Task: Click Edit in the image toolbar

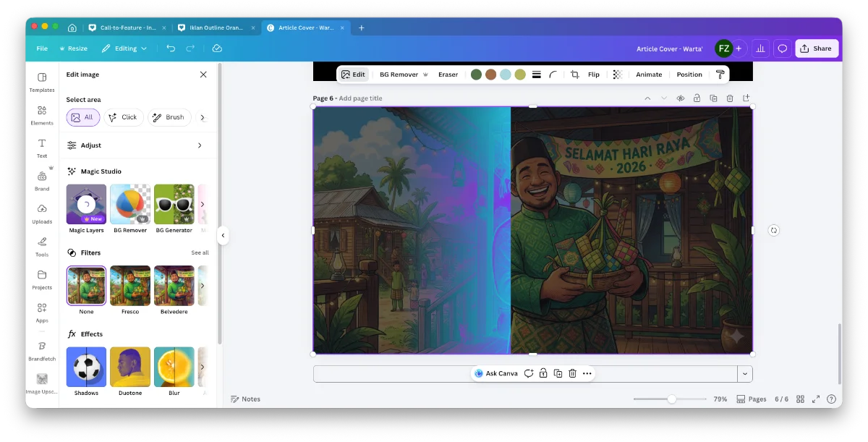Action: point(353,75)
